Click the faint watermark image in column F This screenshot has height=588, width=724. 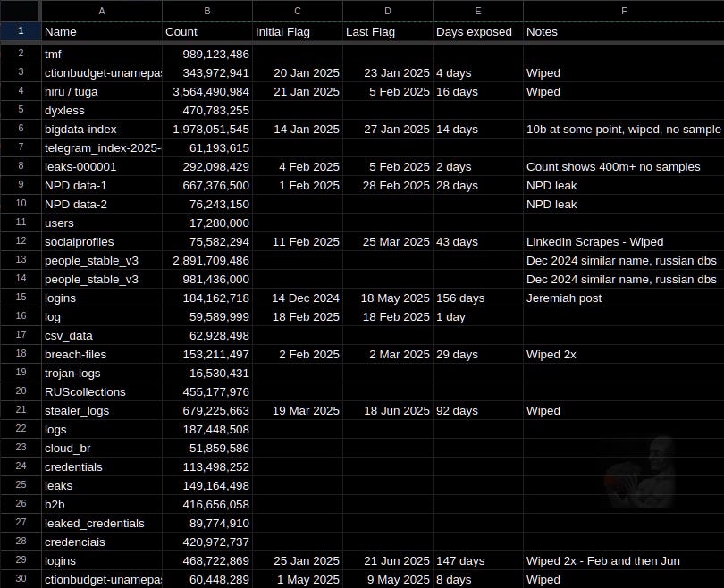[641, 472]
